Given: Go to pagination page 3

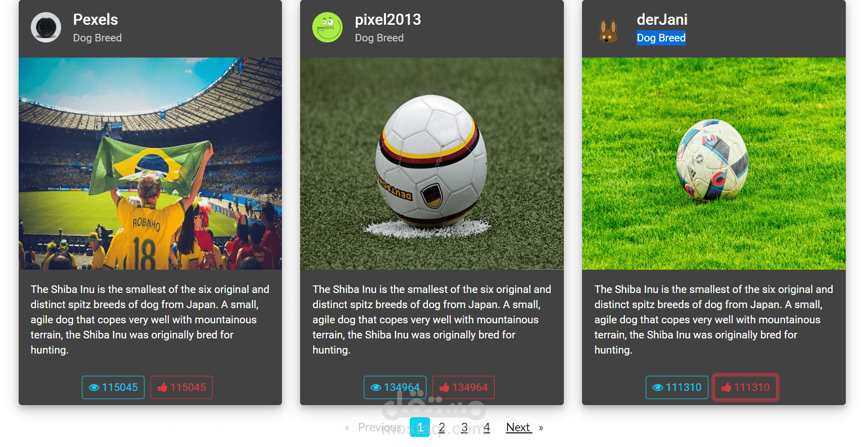Looking at the screenshot, I should pos(464,427).
